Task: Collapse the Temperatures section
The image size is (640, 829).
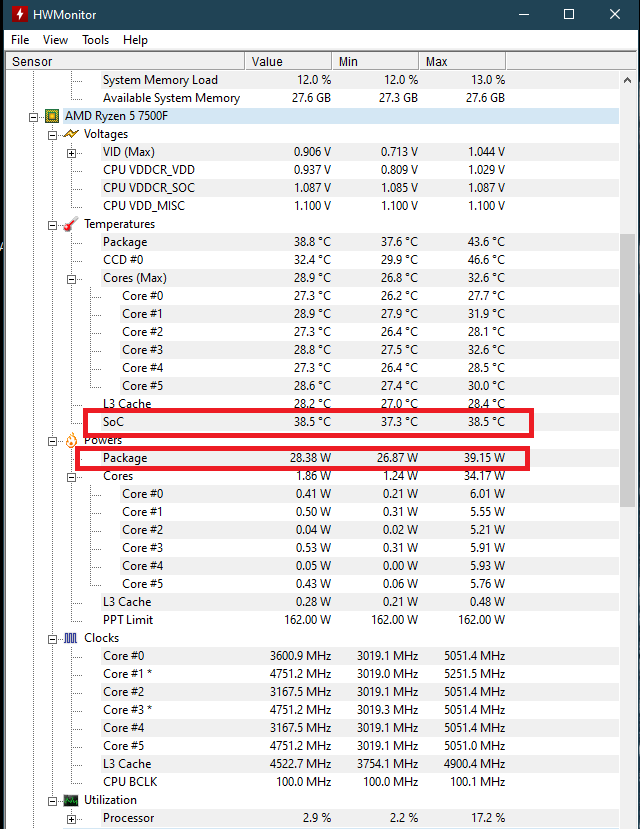Action: [52, 225]
